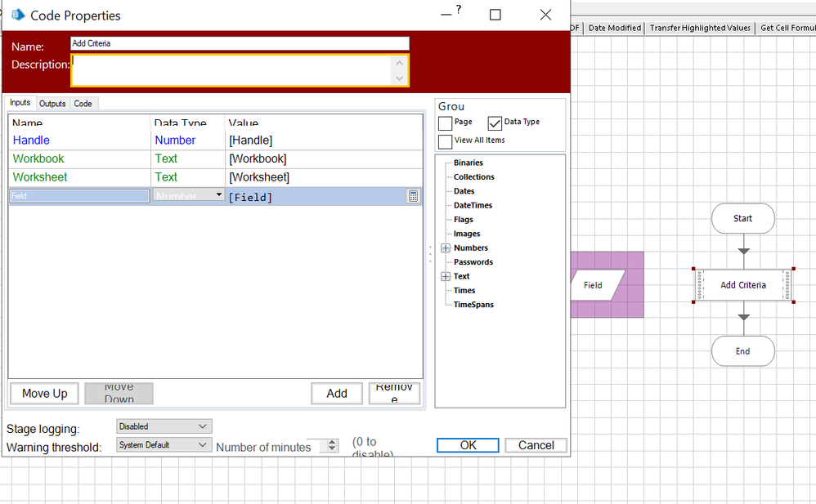This screenshot has width=816, height=504.
Task: Select the Start stage in the flow diagram
Action: coord(742,218)
